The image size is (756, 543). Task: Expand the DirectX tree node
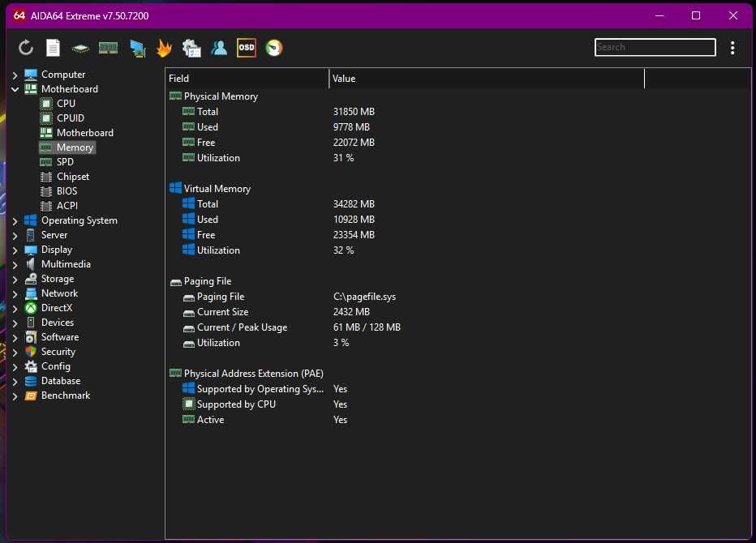15,309
